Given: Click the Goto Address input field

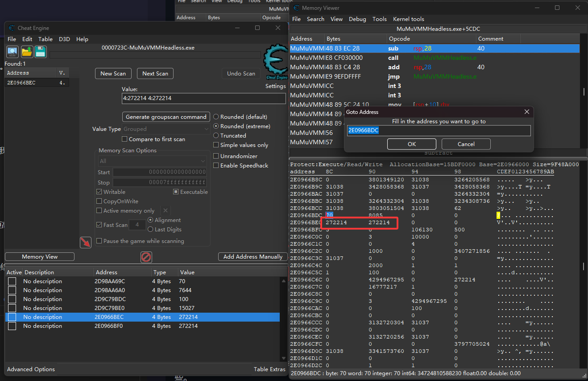Looking at the screenshot, I should tap(439, 130).
